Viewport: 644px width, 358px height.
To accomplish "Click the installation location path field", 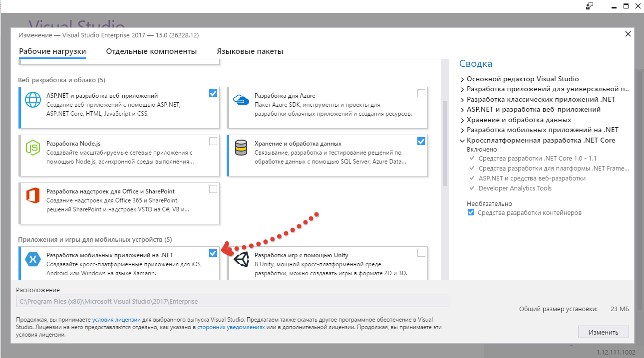I will tap(233, 301).
